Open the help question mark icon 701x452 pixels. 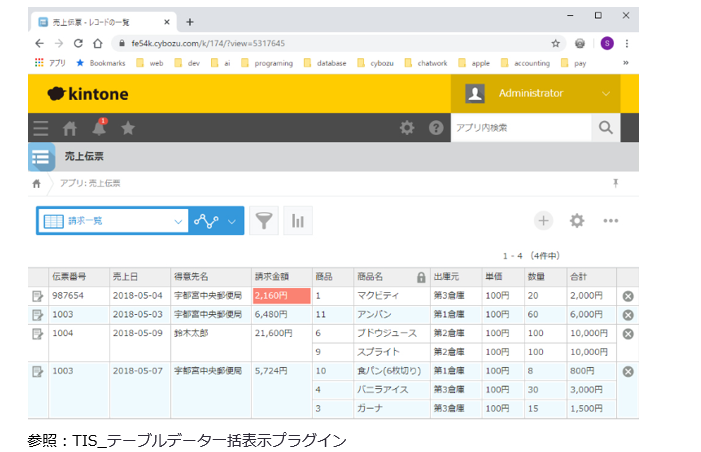(436, 128)
